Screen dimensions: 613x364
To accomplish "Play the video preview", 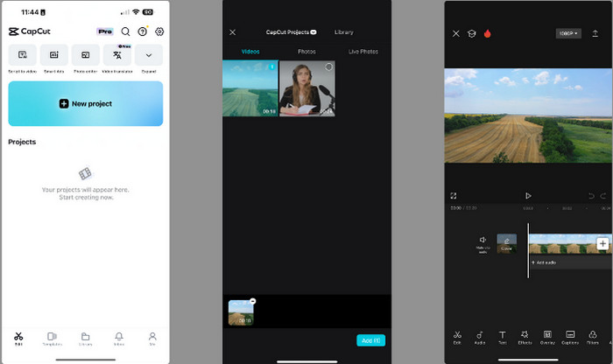I will tap(528, 196).
